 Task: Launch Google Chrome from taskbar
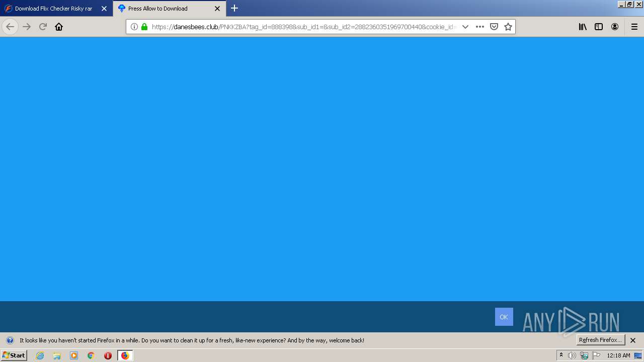click(91, 355)
